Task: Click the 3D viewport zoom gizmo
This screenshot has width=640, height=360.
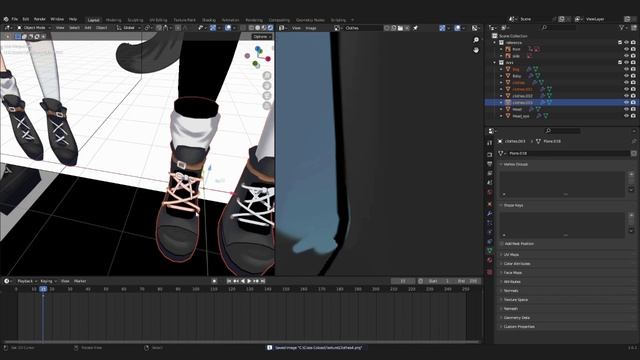Action: pos(267,76)
